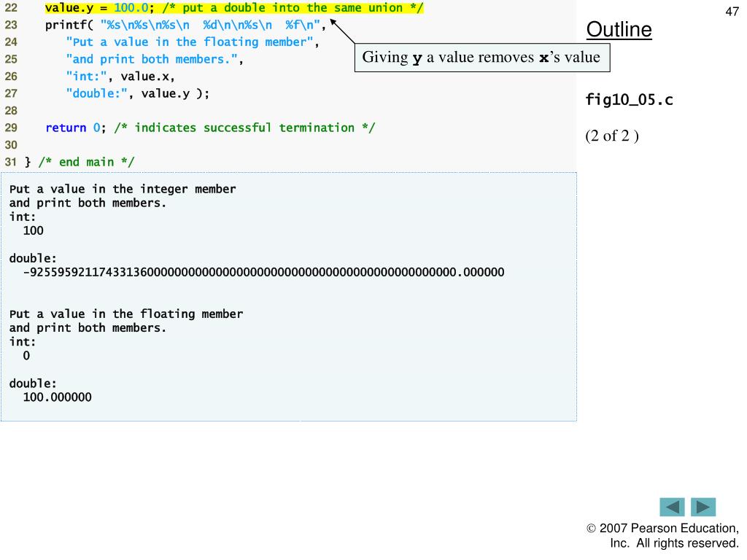Advance to next slide with forward arrow
The image size is (747, 560).
pyautogui.click(x=703, y=507)
